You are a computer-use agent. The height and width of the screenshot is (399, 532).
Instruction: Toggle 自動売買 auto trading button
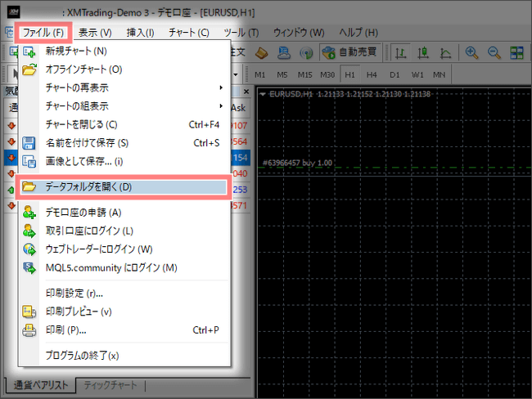(x=350, y=52)
